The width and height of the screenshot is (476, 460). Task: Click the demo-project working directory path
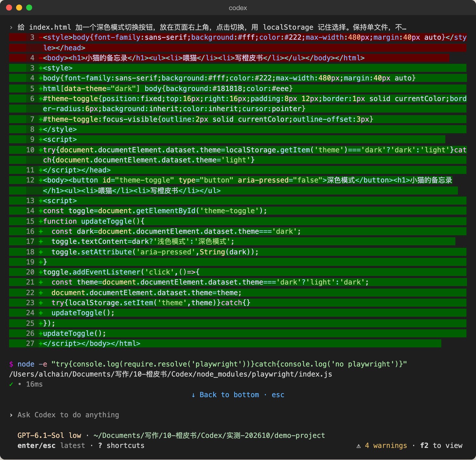[209, 436]
